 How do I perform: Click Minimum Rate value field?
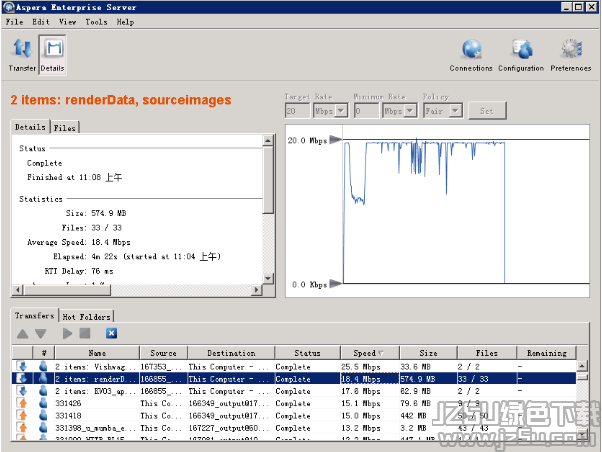tap(366, 111)
